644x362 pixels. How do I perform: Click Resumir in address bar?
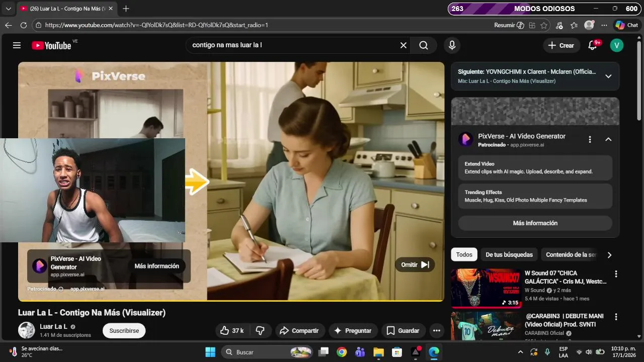509,25
